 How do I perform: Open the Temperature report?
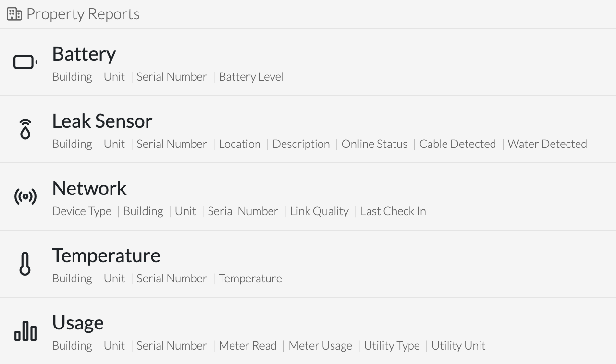click(x=308, y=264)
